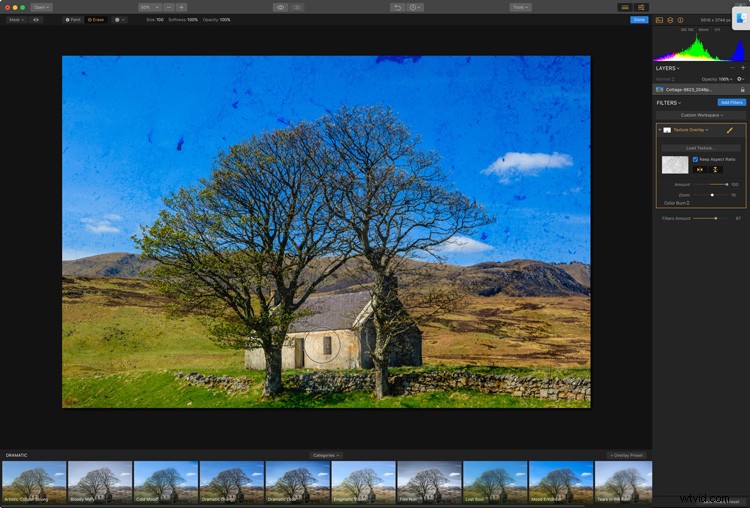
Task: Adjust the Amount slider
Action: tap(711, 184)
